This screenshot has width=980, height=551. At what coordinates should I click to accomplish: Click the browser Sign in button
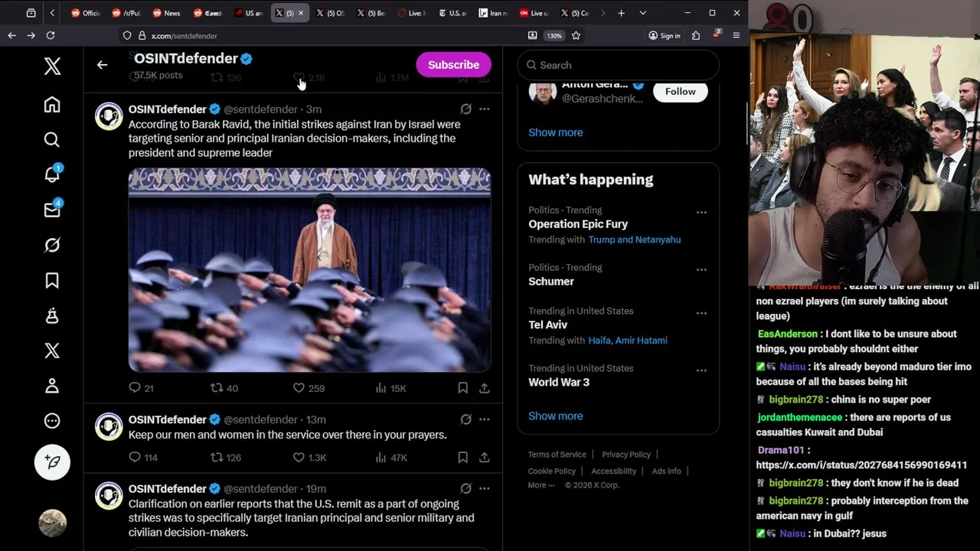click(x=664, y=35)
